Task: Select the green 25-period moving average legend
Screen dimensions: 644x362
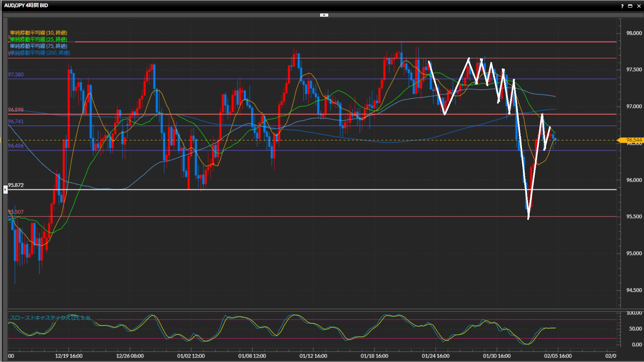Action: (x=39, y=40)
